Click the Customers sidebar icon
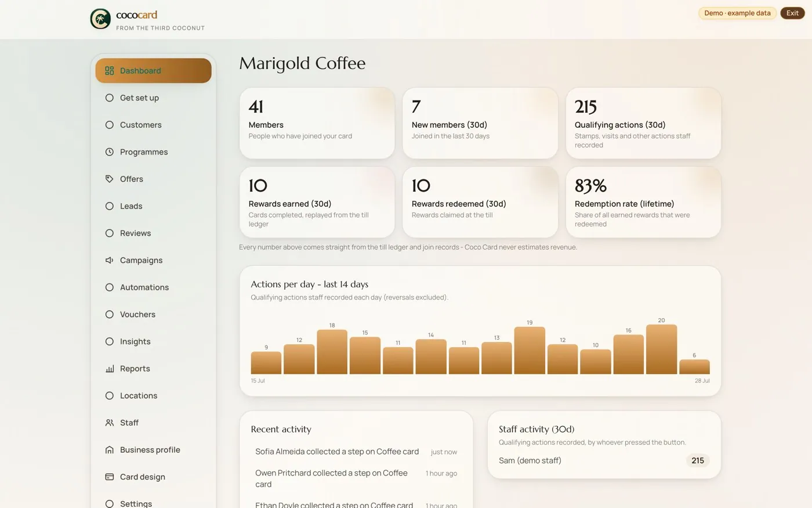 109,125
